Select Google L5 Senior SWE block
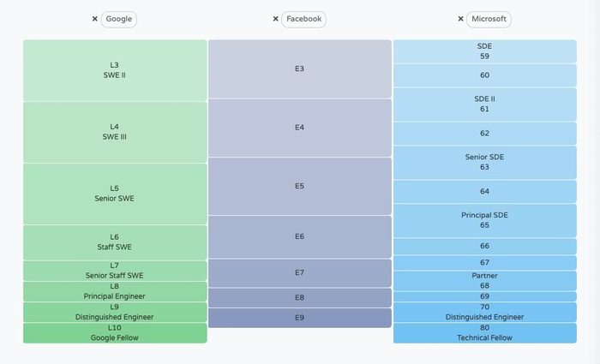This screenshot has height=364, width=600. (x=115, y=194)
